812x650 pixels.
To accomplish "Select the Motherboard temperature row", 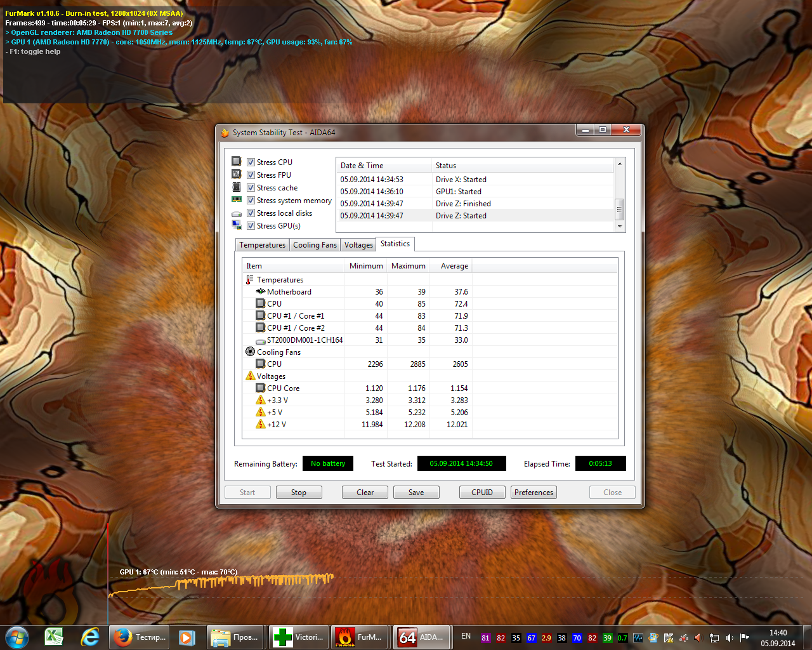I will (x=289, y=292).
